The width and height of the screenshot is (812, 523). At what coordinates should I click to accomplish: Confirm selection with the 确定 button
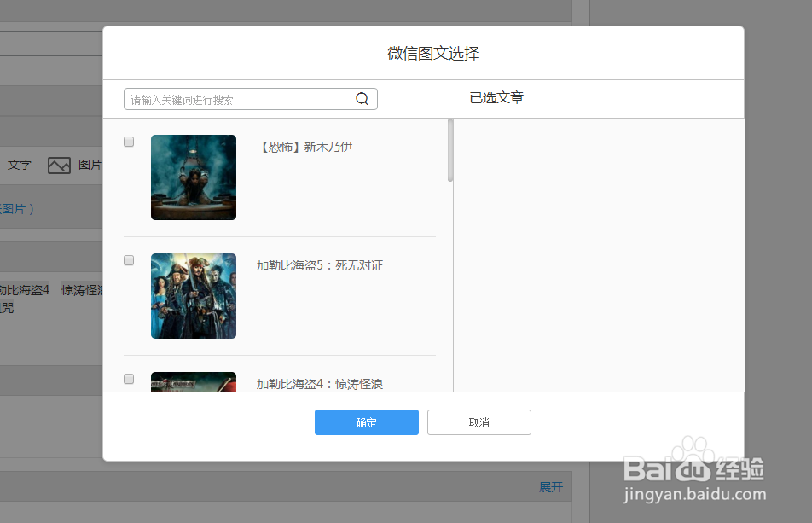pos(367,422)
